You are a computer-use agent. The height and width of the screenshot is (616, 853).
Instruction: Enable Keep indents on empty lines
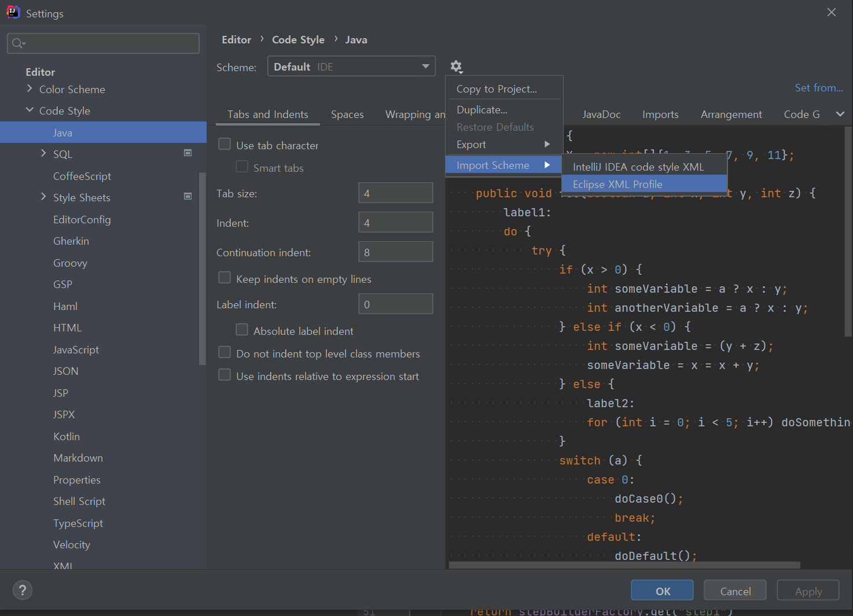pyautogui.click(x=225, y=278)
